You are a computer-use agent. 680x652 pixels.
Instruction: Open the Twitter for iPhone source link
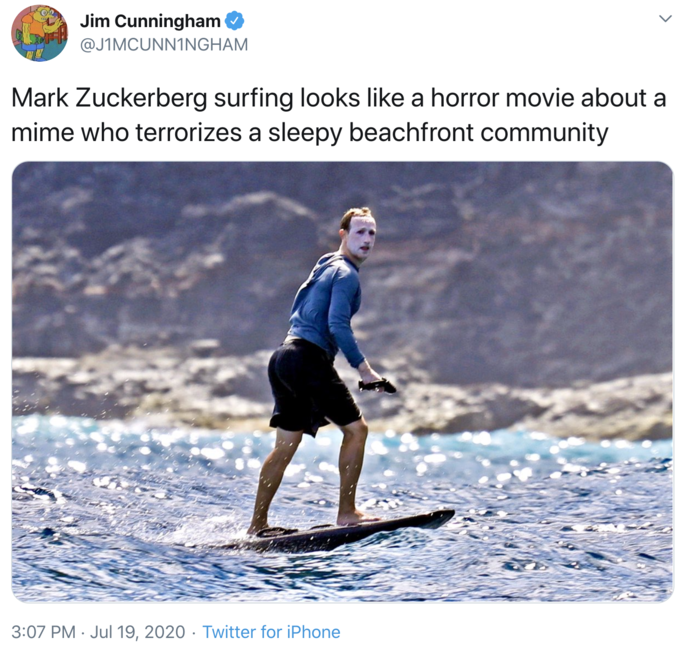271,632
